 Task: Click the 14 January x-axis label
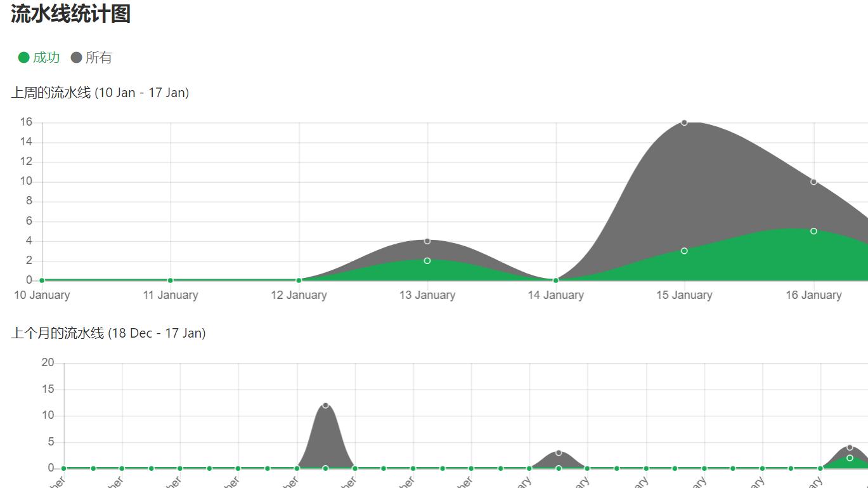(x=556, y=295)
